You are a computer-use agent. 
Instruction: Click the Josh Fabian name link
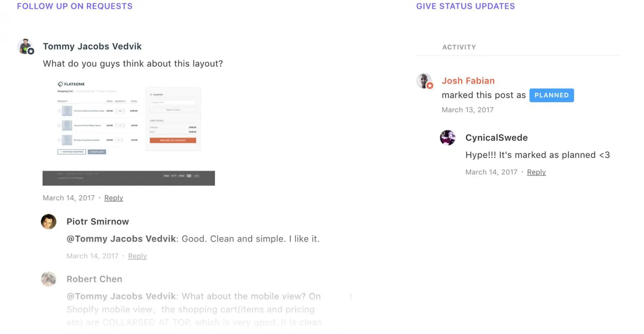point(468,81)
